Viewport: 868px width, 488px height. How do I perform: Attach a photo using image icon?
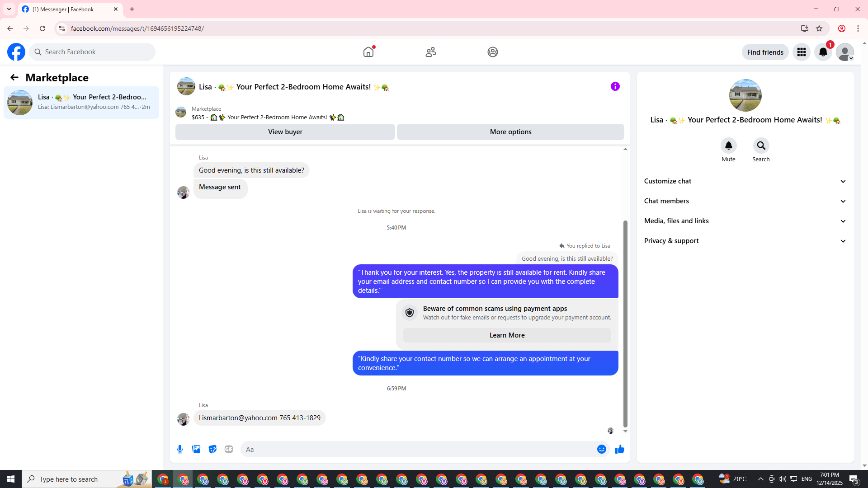196,449
